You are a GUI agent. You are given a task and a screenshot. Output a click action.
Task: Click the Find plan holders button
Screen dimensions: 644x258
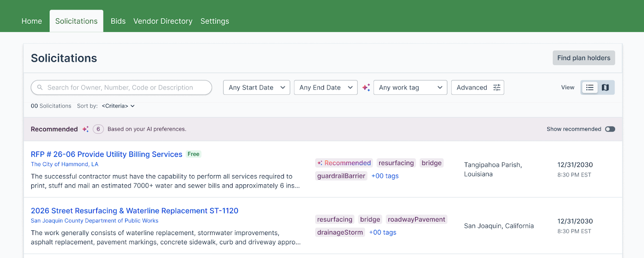point(584,58)
